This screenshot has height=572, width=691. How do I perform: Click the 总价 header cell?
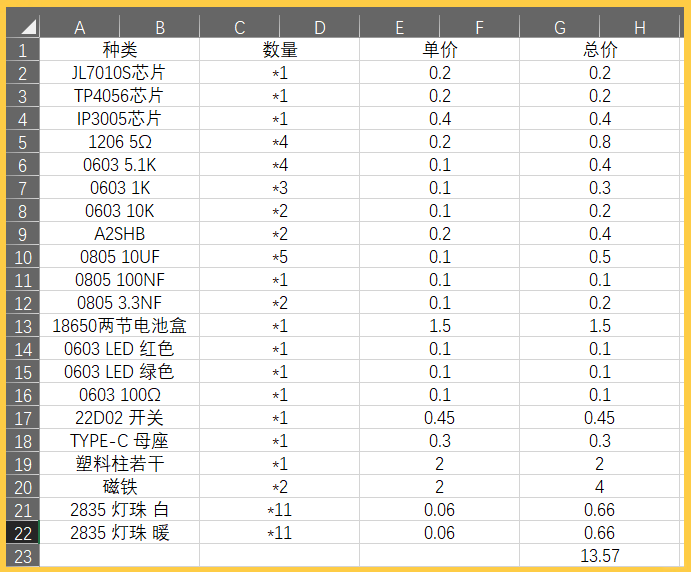[599, 50]
